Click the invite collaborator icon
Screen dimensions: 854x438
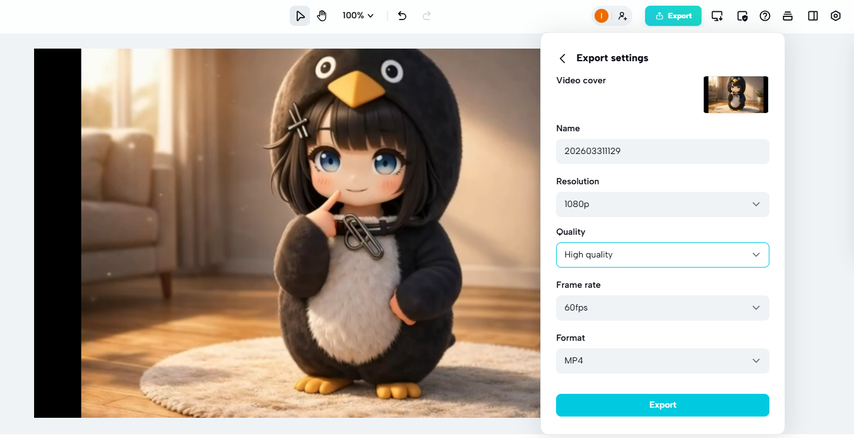pos(622,16)
